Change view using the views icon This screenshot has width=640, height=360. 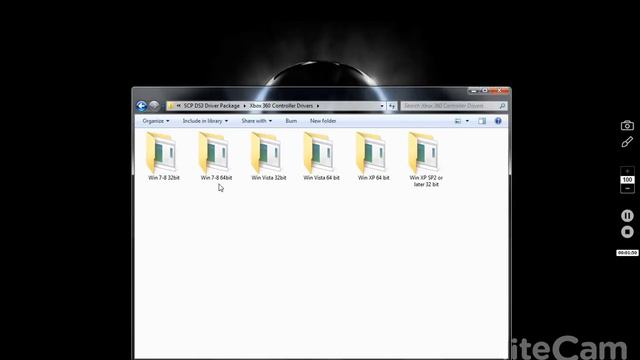458,121
